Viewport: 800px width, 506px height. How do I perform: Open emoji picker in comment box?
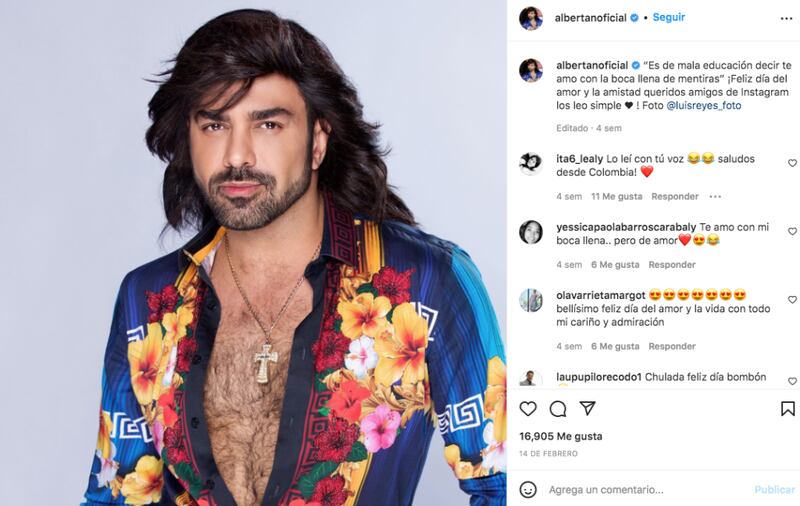tap(528, 490)
